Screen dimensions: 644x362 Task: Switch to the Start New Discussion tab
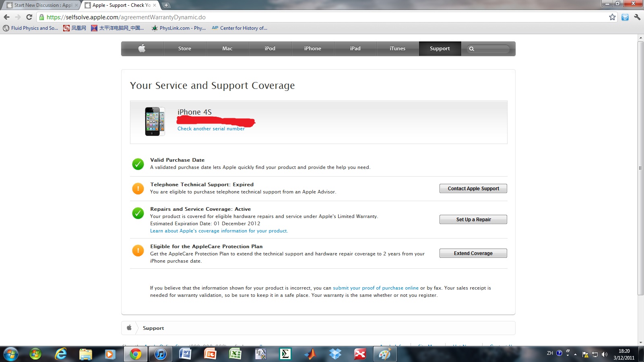(x=41, y=5)
